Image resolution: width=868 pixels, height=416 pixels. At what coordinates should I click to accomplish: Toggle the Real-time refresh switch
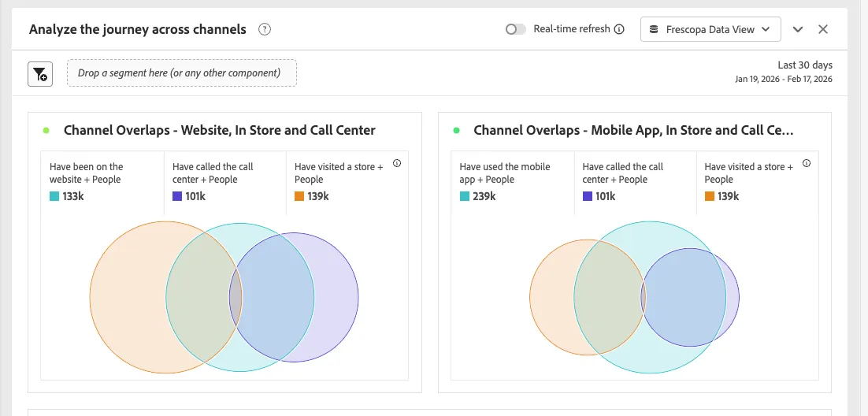point(515,29)
